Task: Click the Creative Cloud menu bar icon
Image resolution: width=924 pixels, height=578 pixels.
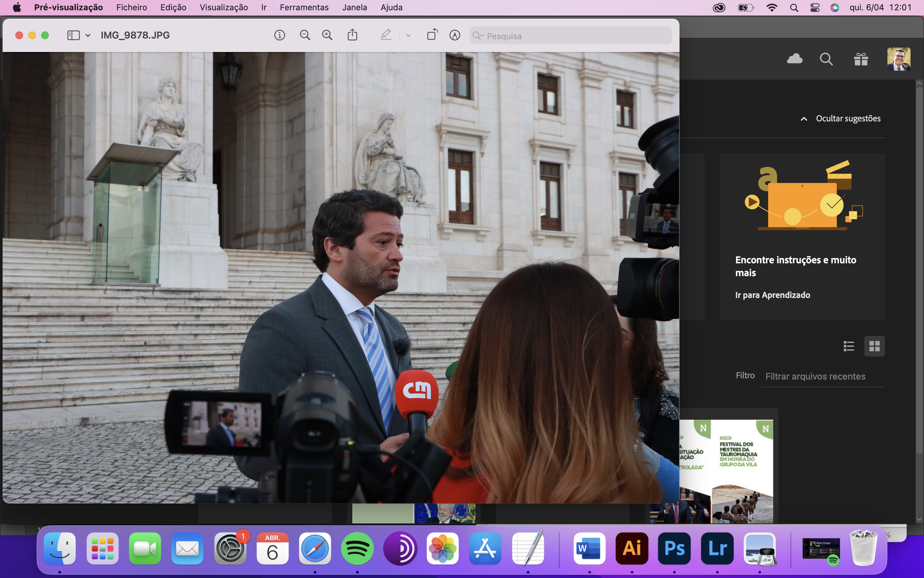Action: pyautogui.click(x=719, y=8)
